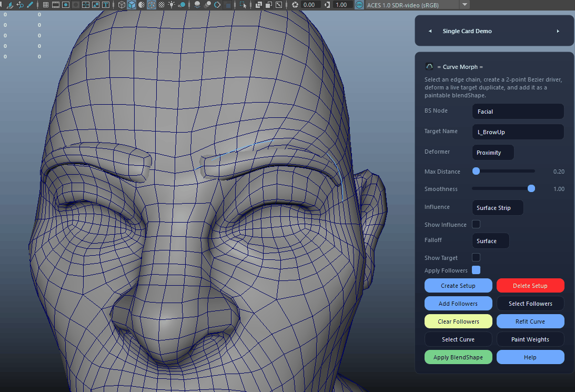Click the Select Curve button
575x392 pixels.
click(458, 339)
